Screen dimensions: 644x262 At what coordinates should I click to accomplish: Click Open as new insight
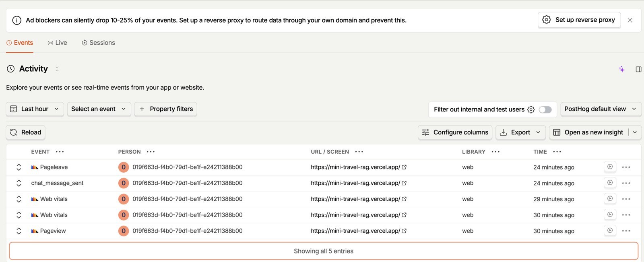(x=588, y=132)
